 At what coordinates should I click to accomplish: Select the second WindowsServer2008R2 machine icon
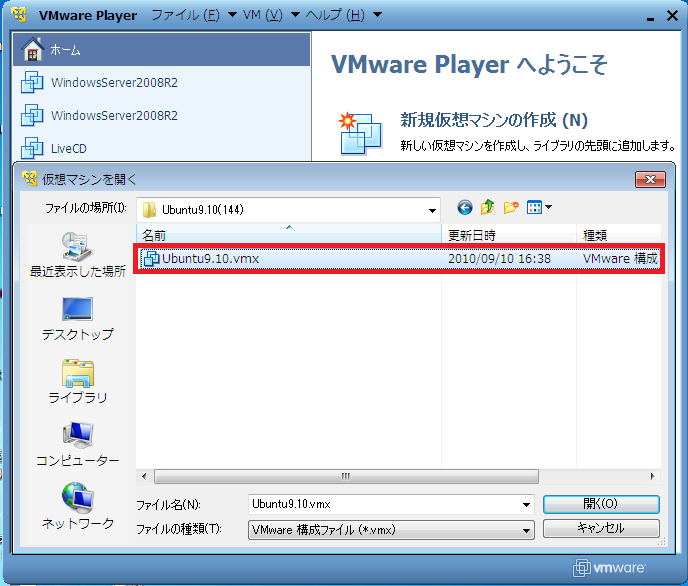tap(32, 115)
